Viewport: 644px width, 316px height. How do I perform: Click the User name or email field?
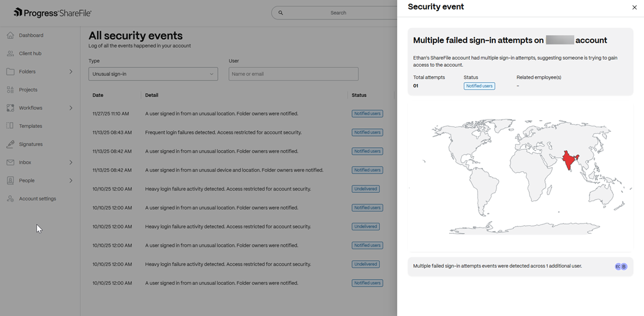point(294,74)
